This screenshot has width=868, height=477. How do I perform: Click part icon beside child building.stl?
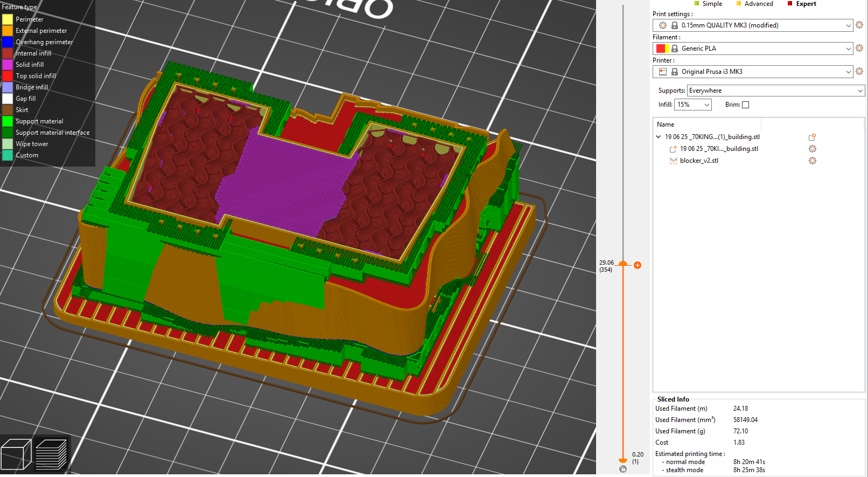[673, 149]
